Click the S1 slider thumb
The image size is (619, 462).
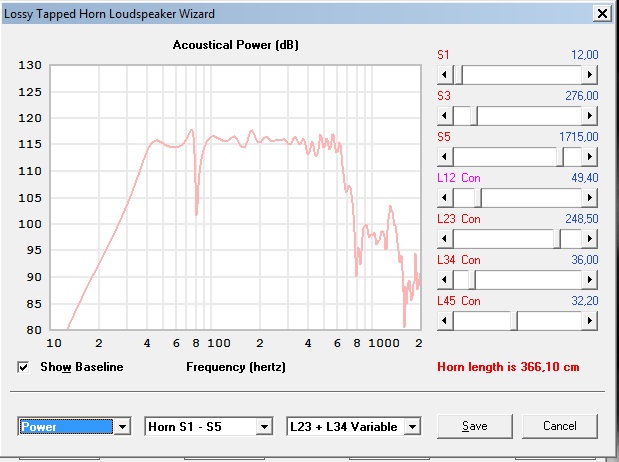click(x=459, y=75)
